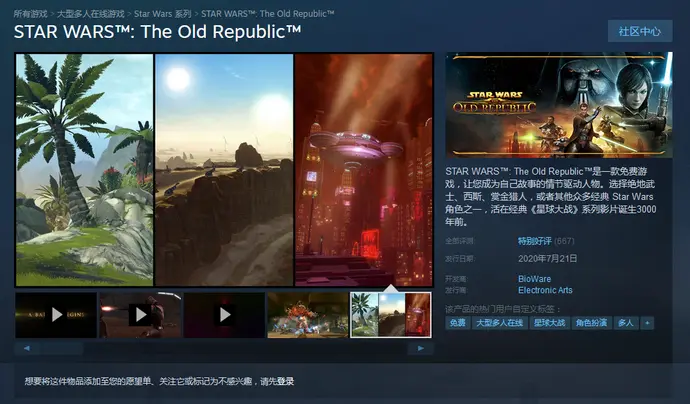
Task: Select the three-landscape screenshot thumbnail
Action: tap(391, 315)
